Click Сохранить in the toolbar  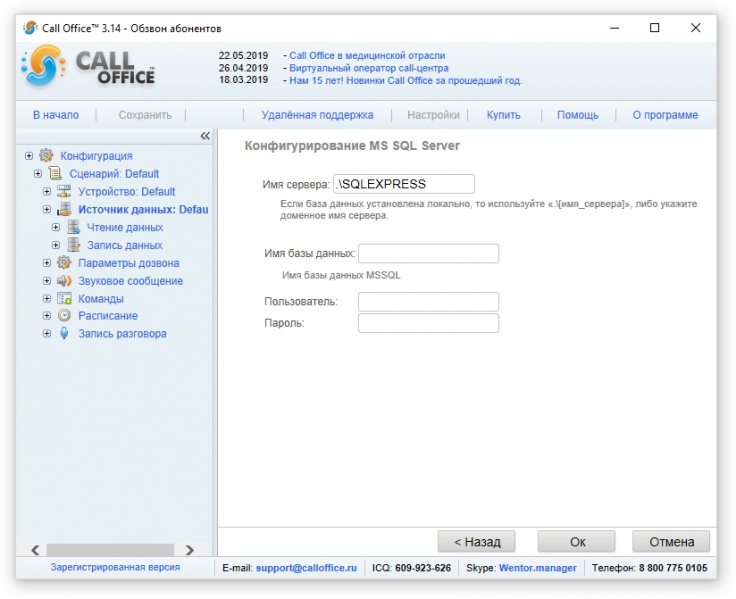(x=145, y=115)
